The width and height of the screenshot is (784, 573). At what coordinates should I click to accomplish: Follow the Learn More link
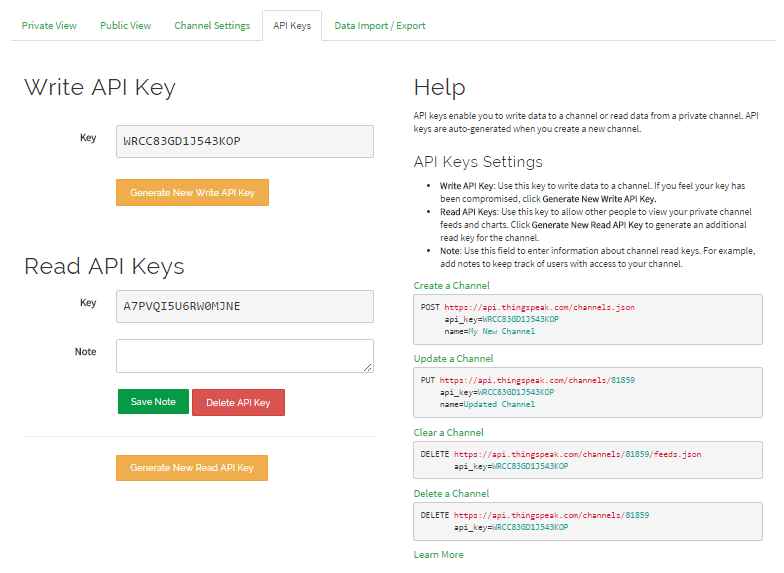point(438,554)
